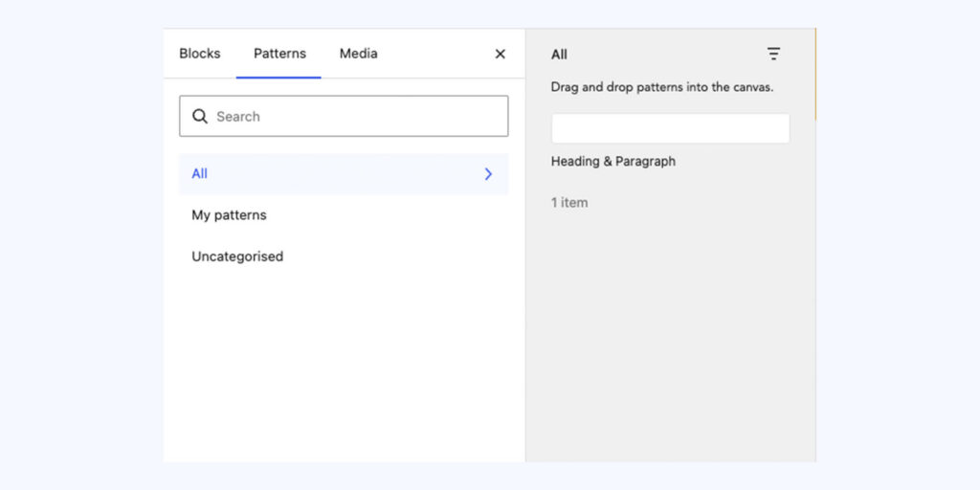Click the 'Drag and drop patterns' description
980x490 pixels.
[662, 87]
